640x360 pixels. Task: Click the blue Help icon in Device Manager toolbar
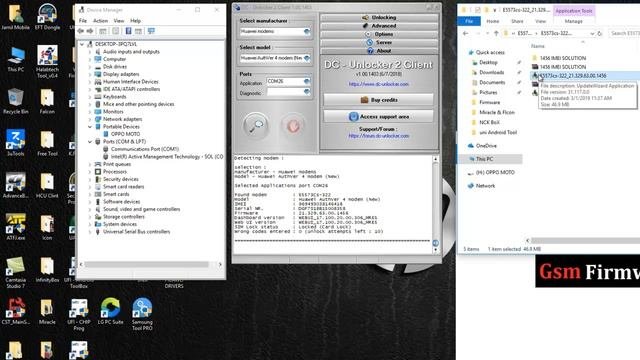(128, 31)
